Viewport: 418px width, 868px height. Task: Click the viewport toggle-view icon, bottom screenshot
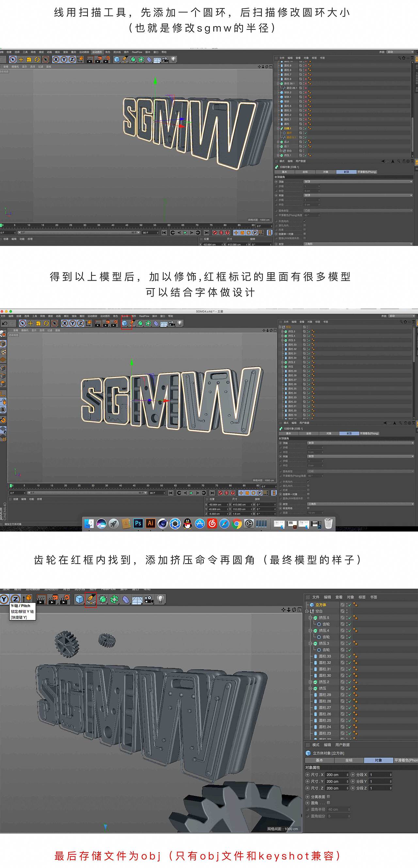point(299,610)
